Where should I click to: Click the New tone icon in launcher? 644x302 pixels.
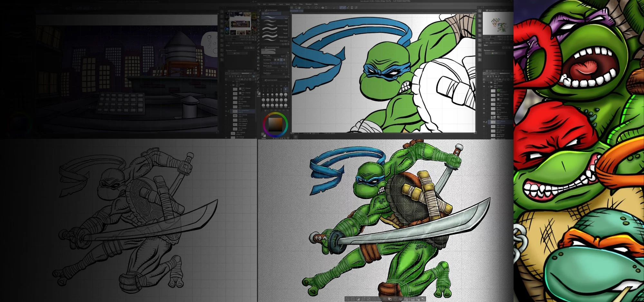pos(406,299)
